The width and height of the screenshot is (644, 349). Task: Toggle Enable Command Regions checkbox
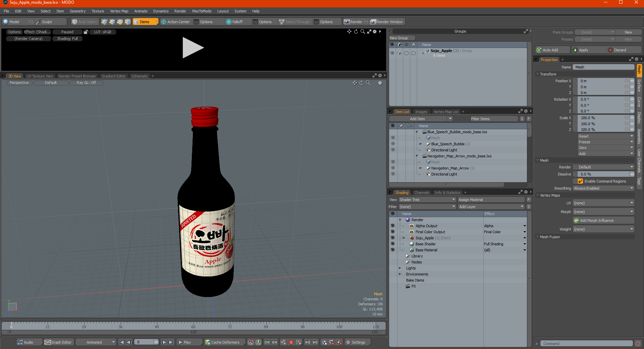[580, 181]
